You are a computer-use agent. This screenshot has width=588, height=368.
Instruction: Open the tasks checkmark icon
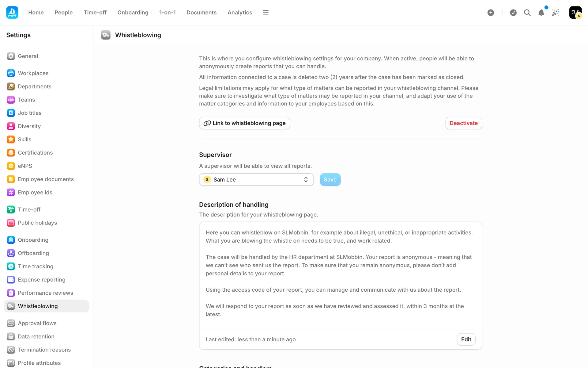(513, 13)
